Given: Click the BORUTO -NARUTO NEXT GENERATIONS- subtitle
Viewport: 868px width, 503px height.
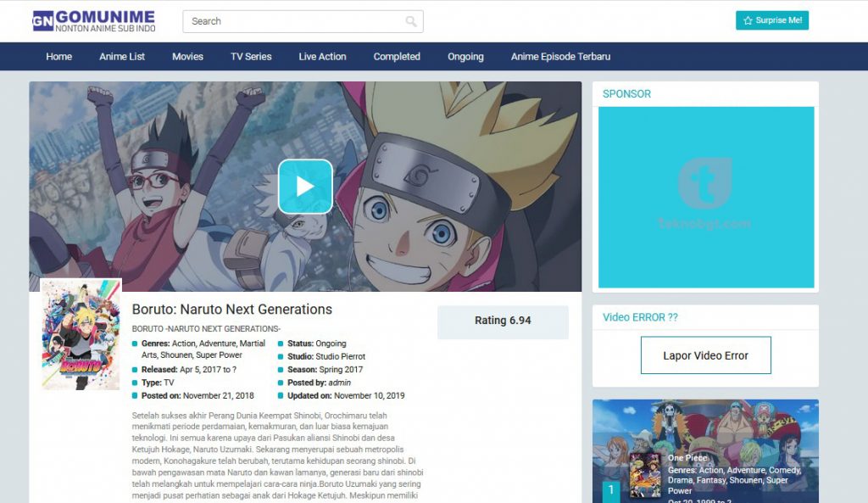Looking at the screenshot, I should tap(206, 328).
